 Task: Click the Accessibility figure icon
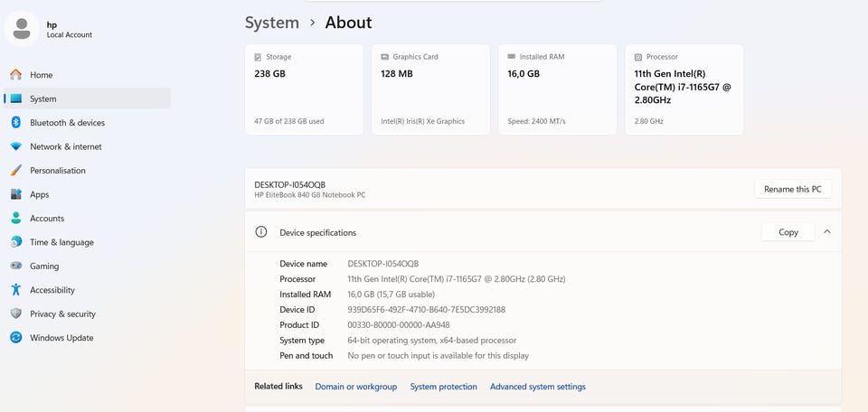pyautogui.click(x=16, y=289)
